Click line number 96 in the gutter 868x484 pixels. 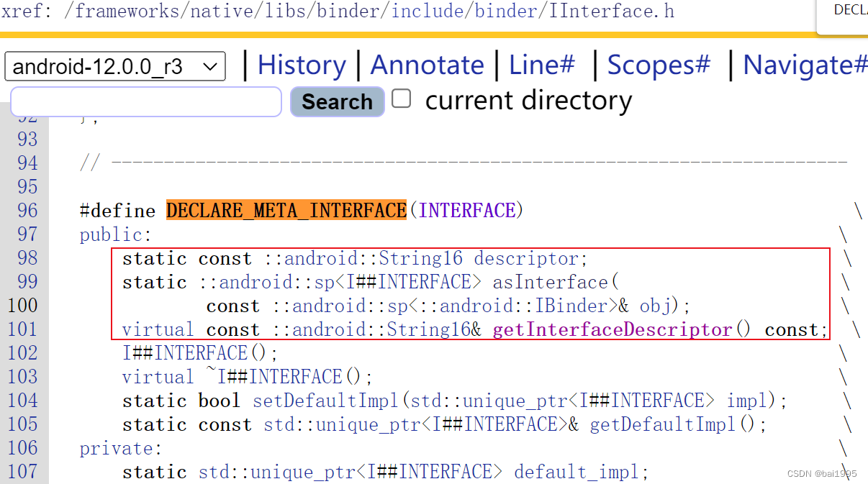(x=27, y=210)
